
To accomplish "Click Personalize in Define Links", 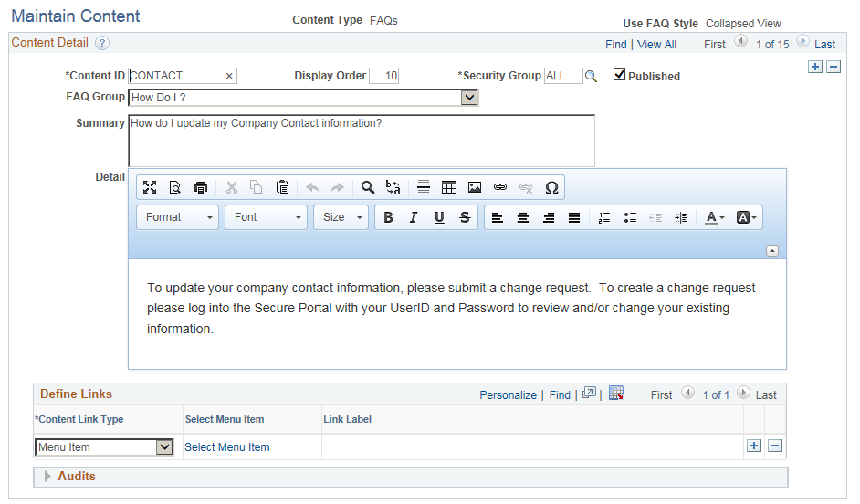I will tap(508, 394).
